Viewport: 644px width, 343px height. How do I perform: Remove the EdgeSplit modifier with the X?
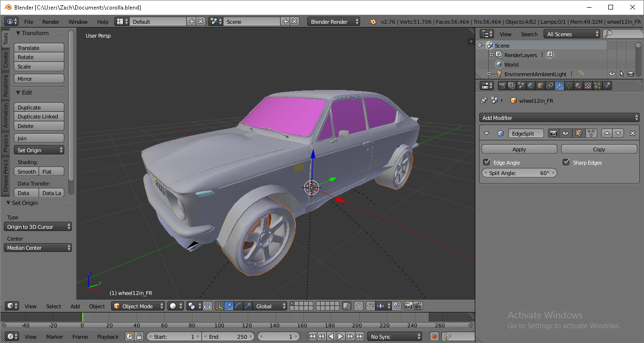(x=633, y=133)
